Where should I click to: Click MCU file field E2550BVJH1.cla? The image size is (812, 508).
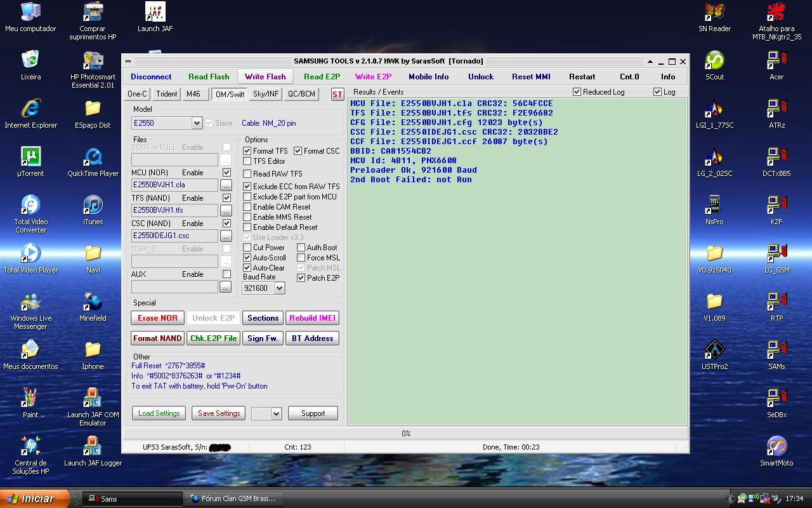pos(174,185)
